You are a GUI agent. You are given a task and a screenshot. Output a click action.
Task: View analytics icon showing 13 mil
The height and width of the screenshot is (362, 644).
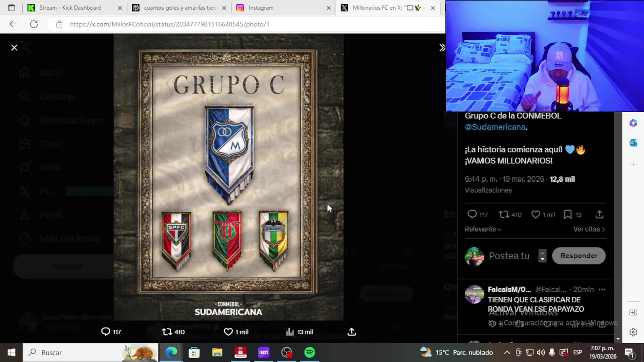point(299,332)
